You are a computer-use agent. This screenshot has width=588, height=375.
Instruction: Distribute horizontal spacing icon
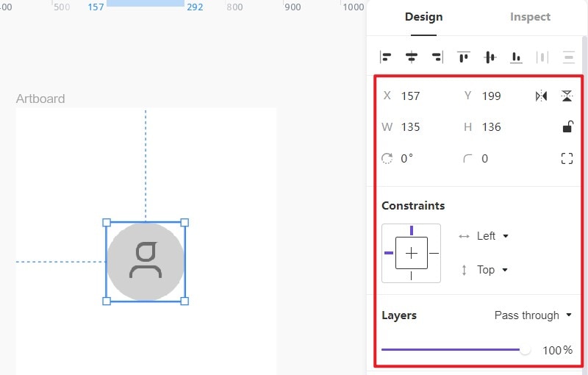(542, 57)
